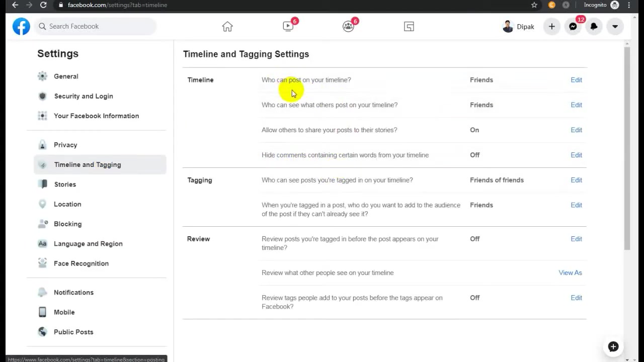Image resolution: width=644 pixels, height=362 pixels.
Task: Click the View As link
Action: click(x=570, y=273)
